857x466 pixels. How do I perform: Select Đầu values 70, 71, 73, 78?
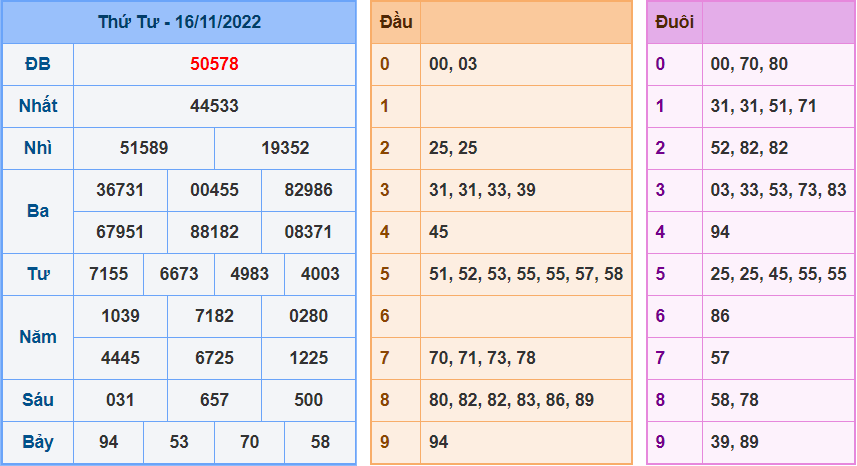pyautogui.click(x=482, y=358)
